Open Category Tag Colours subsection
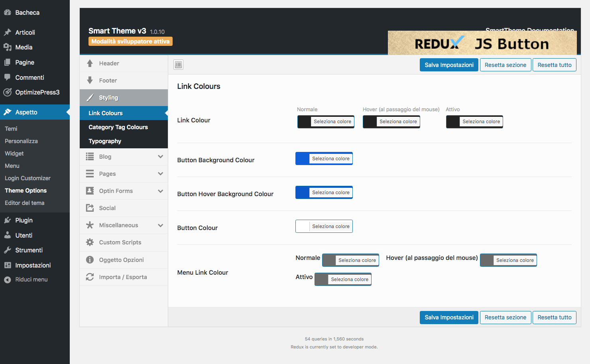This screenshot has width=590, height=364. tap(124, 127)
